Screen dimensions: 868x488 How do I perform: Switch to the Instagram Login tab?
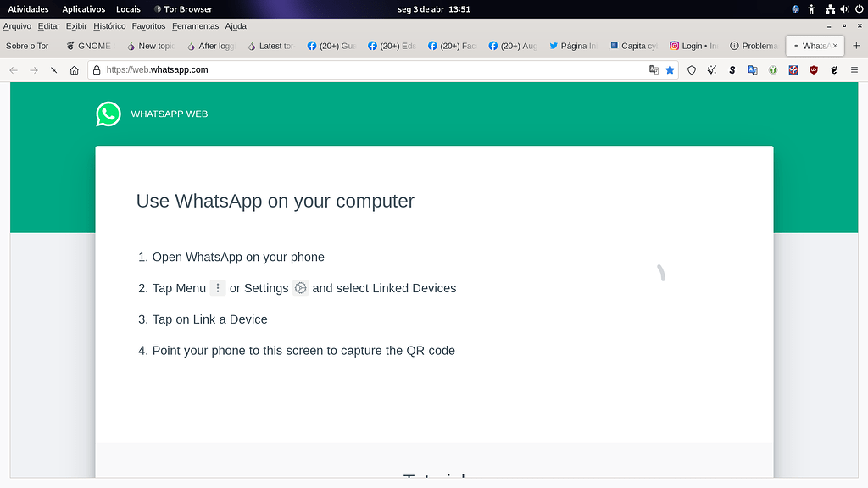pyautogui.click(x=694, y=46)
